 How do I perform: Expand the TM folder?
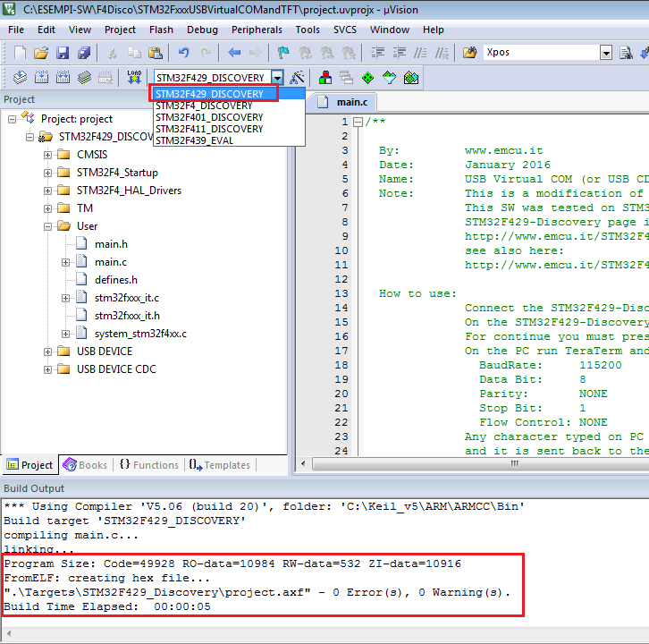coord(48,208)
